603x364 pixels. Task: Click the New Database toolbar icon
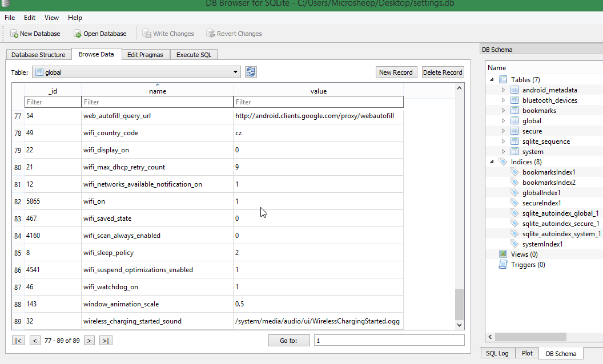tap(14, 34)
